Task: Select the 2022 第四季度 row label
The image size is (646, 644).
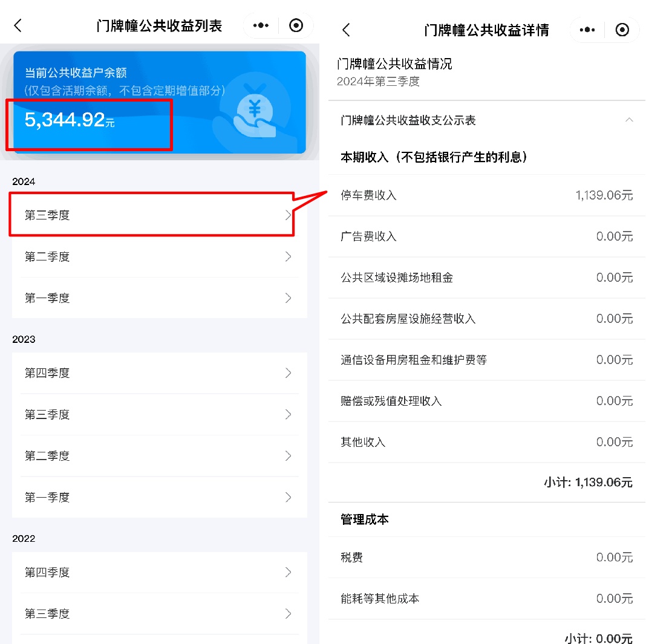Action: [x=47, y=573]
